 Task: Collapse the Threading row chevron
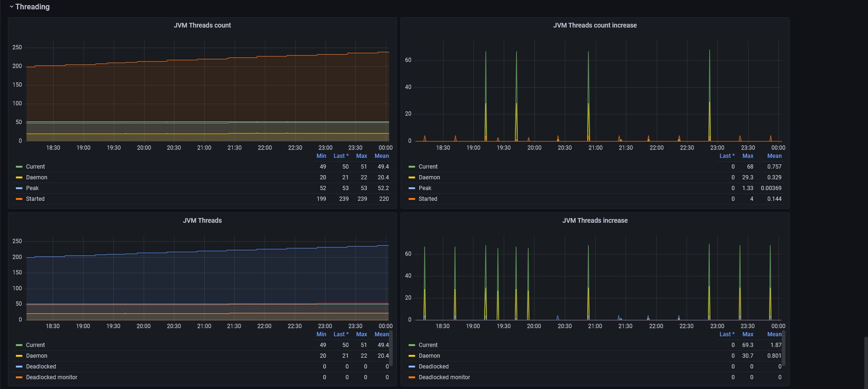tap(11, 7)
